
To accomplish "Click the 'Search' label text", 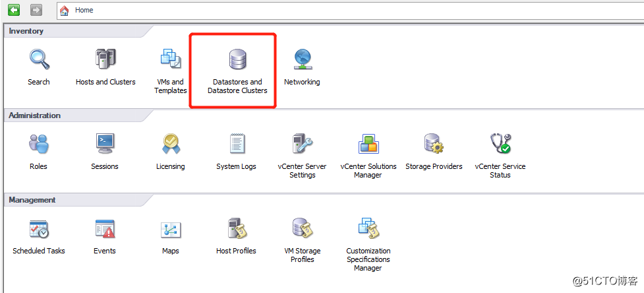I will pyautogui.click(x=39, y=82).
